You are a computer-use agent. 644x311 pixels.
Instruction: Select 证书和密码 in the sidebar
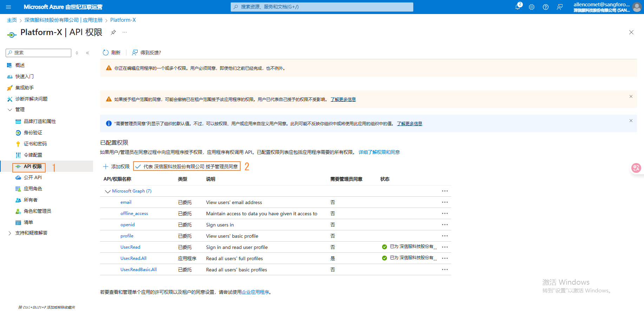pyautogui.click(x=35, y=144)
